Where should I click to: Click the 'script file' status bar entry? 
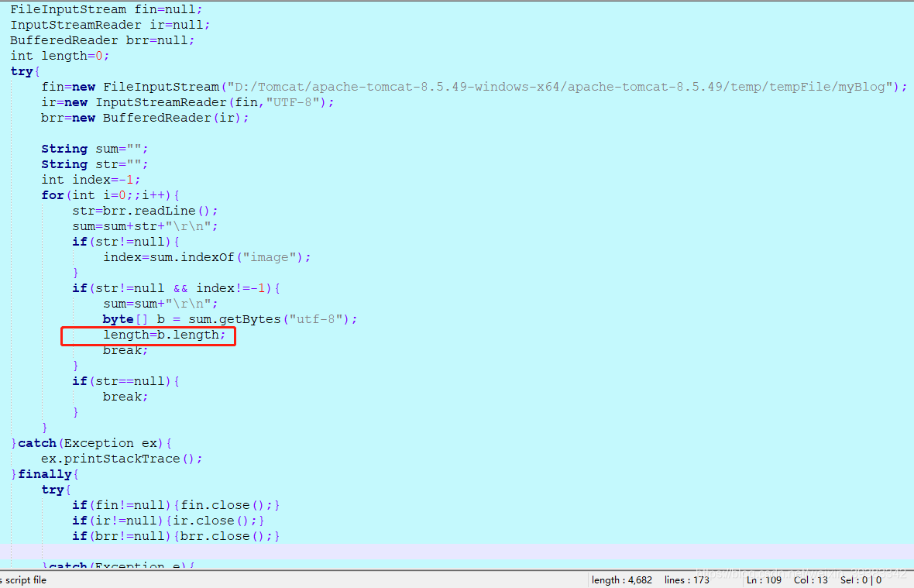tap(26, 579)
